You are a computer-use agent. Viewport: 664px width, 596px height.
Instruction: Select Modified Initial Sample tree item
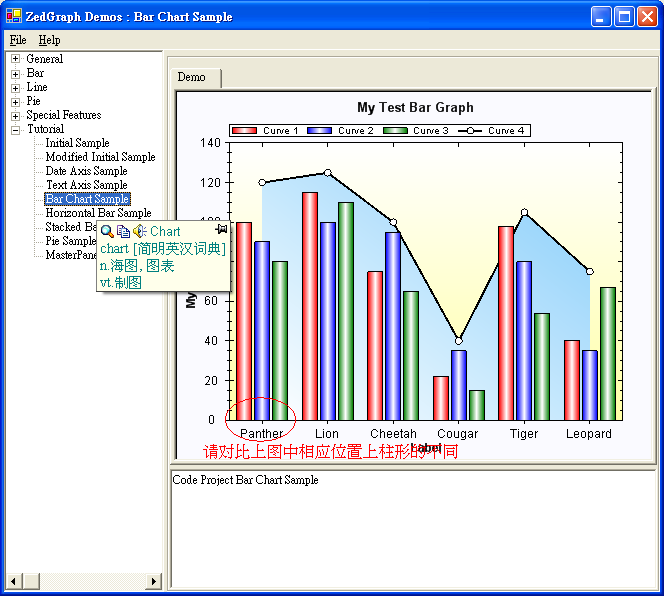tap(100, 157)
